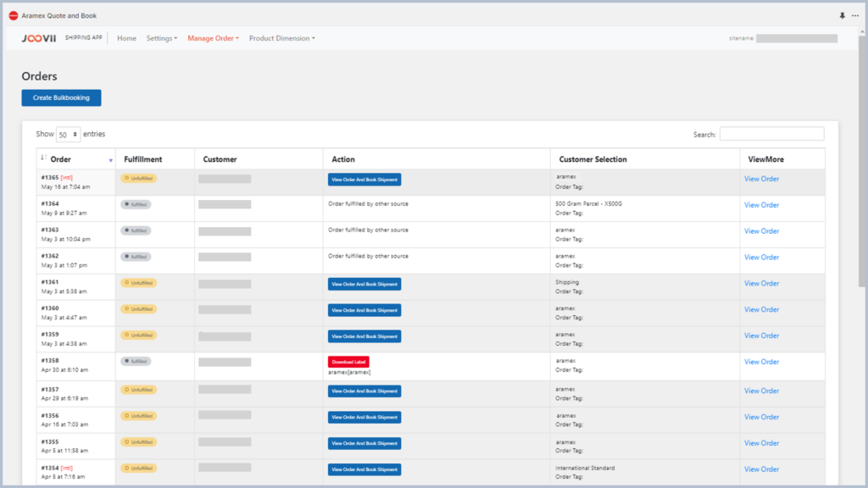The width and height of the screenshot is (868, 488).
Task: Download label for order #1358
Action: (x=348, y=362)
